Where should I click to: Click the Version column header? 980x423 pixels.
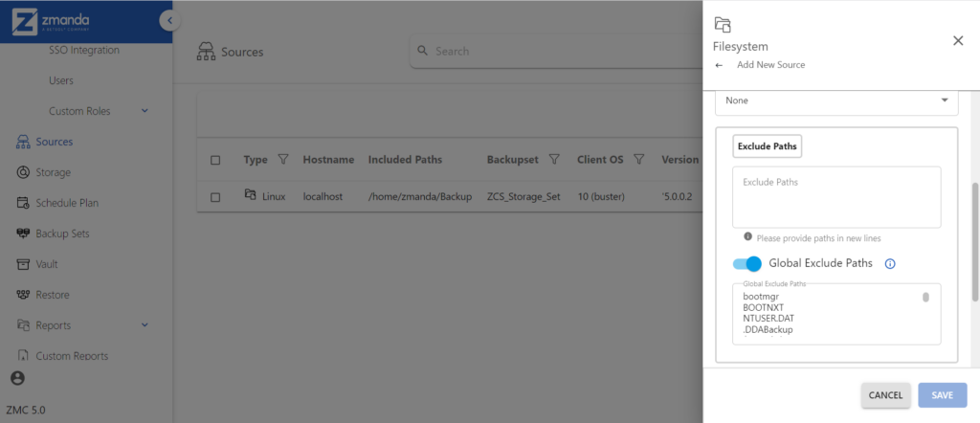pos(680,160)
